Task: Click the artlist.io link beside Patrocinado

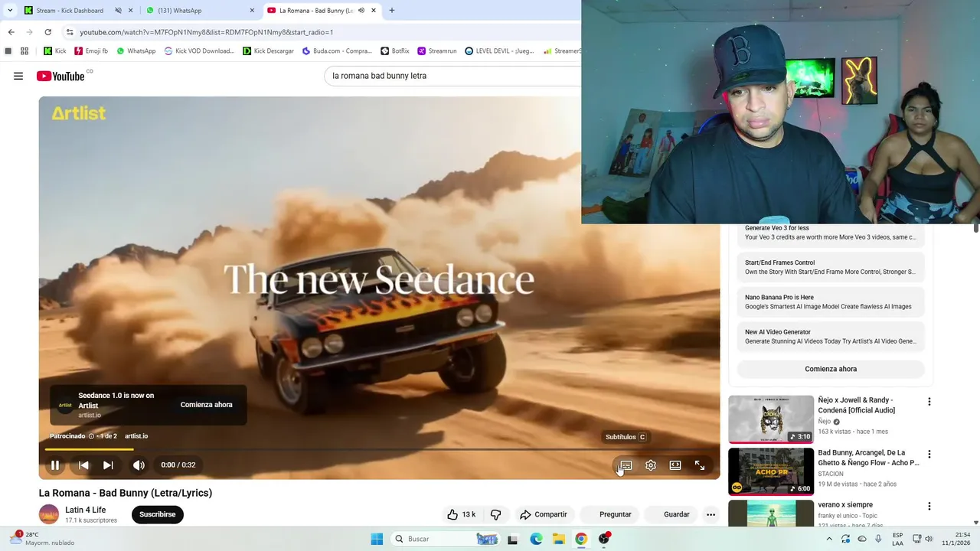Action: coord(136,436)
